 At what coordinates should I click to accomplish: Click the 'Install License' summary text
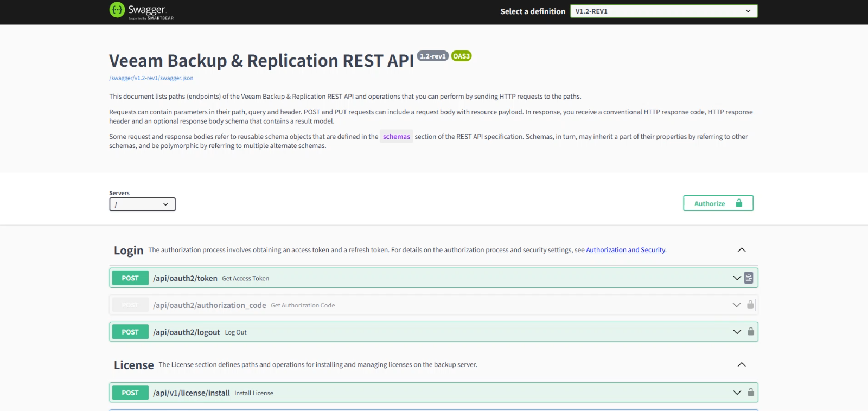coord(254,394)
